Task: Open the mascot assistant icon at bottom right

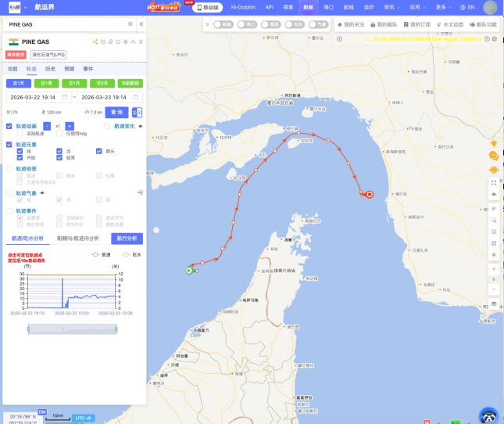Action: point(488,415)
